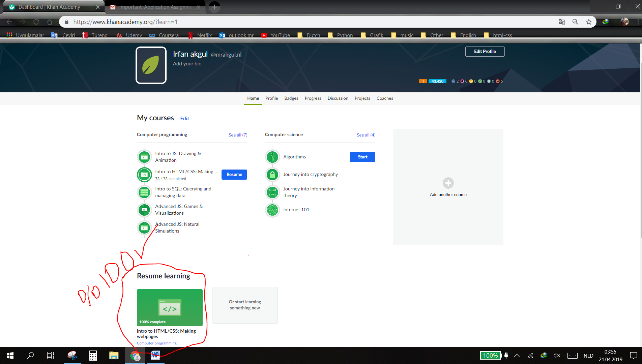642x364 pixels.
Task: Open File Explorer from the taskbar
Action: pyautogui.click(x=114, y=356)
